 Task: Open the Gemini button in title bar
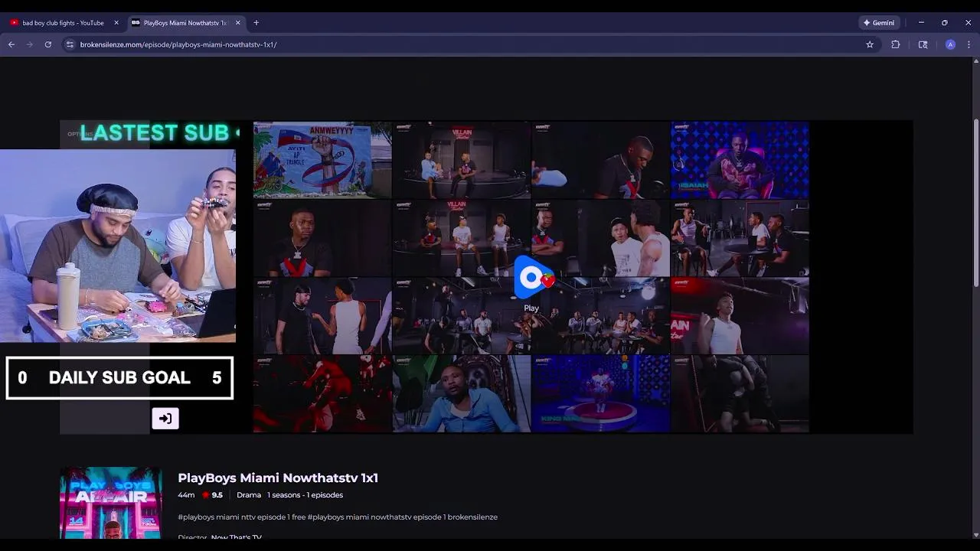coord(879,23)
